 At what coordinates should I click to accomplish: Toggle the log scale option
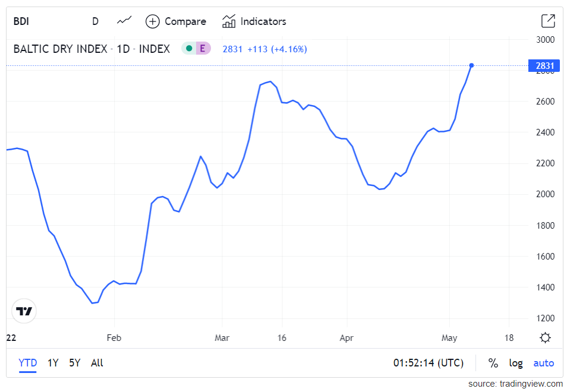(x=516, y=363)
